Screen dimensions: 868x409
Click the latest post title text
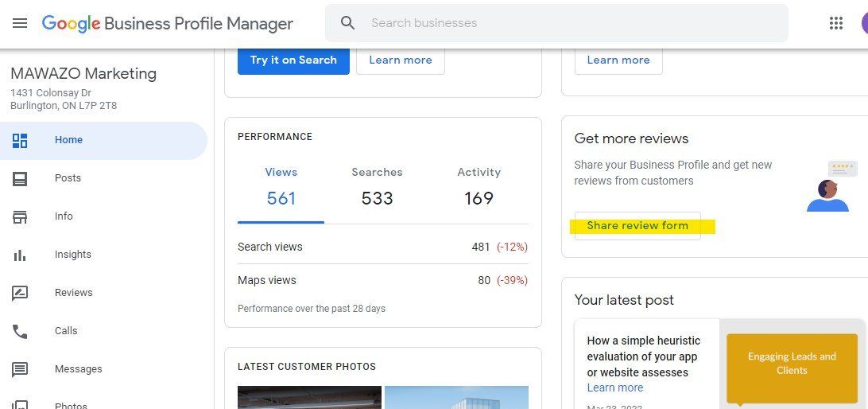point(644,357)
